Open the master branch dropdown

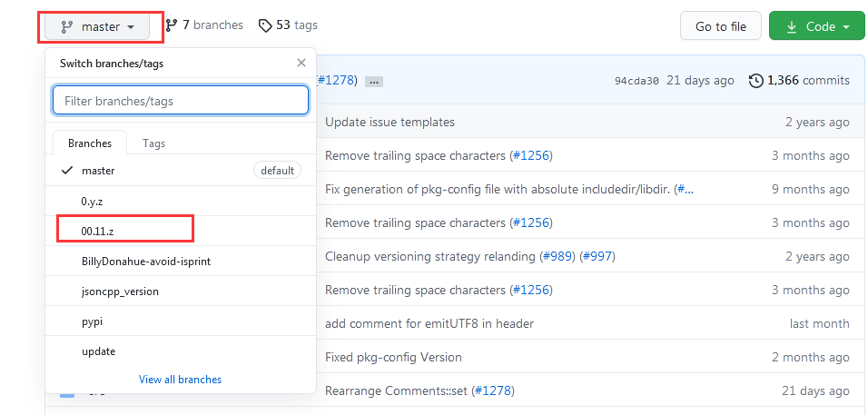[101, 26]
